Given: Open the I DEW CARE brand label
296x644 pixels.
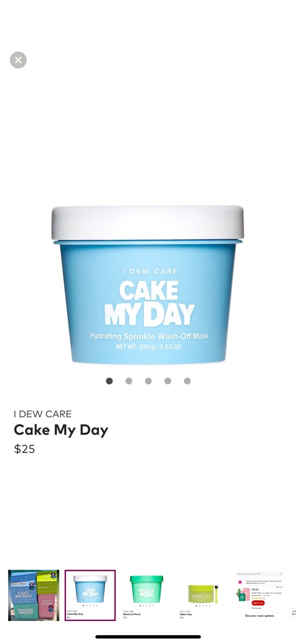Looking at the screenshot, I should pyautogui.click(x=43, y=414).
